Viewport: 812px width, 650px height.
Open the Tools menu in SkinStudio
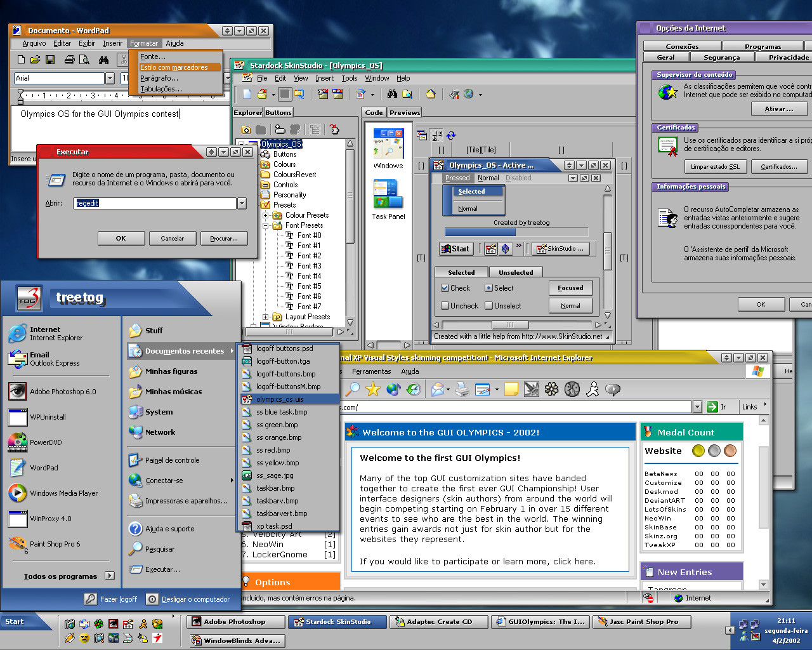pyautogui.click(x=350, y=78)
